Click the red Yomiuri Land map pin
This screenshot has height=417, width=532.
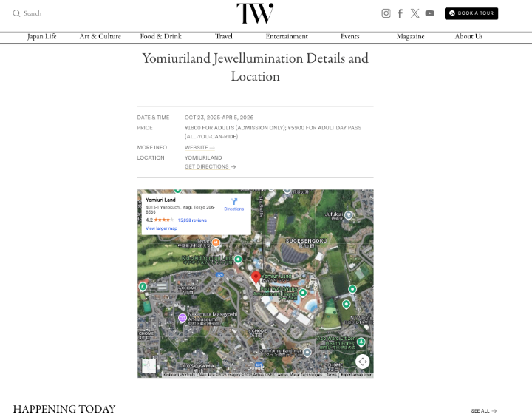click(256, 278)
